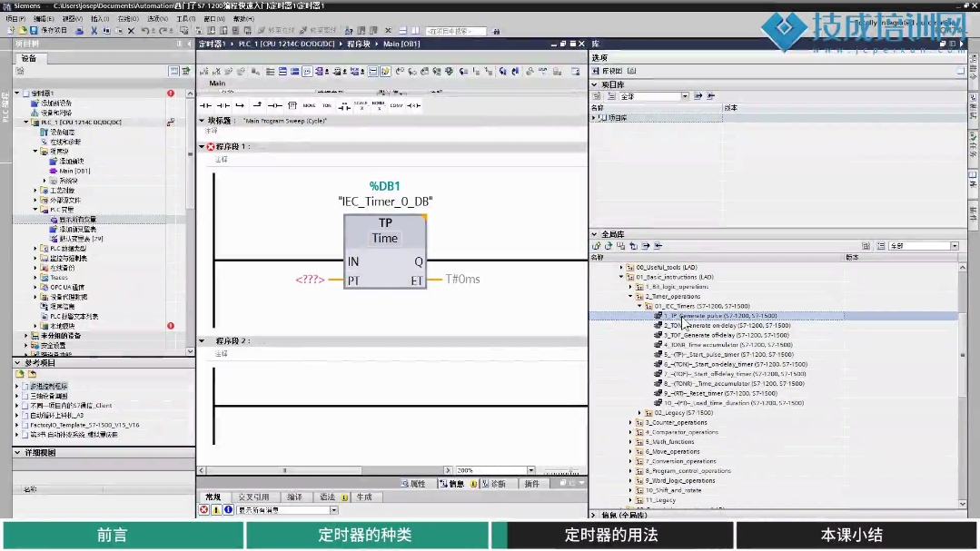Open the 编辑(E) Edit menu

pyautogui.click(x=43, y=19)
